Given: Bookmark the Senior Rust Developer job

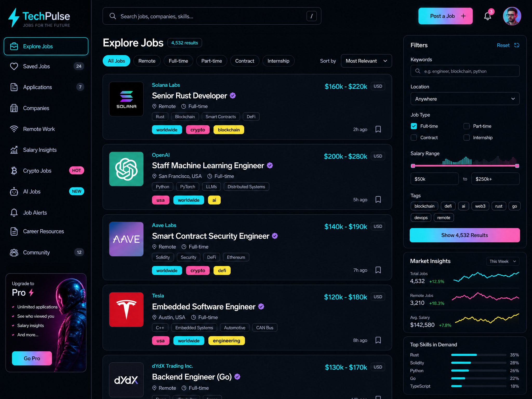Looking at the screenshot, I should click(x=378, y=129).
